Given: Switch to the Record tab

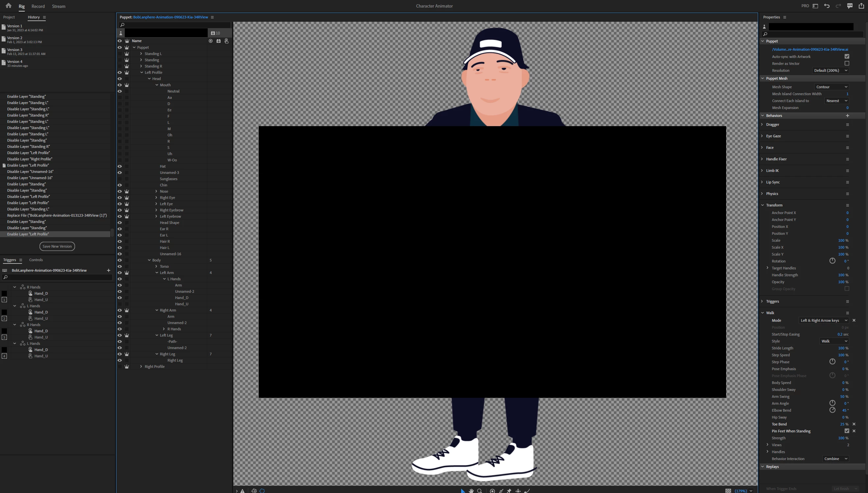Looking at the screenshot, I should (x=38, y=6).
